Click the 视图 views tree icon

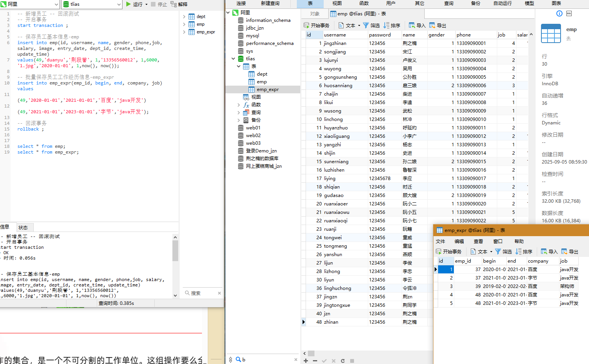(246, 97)
